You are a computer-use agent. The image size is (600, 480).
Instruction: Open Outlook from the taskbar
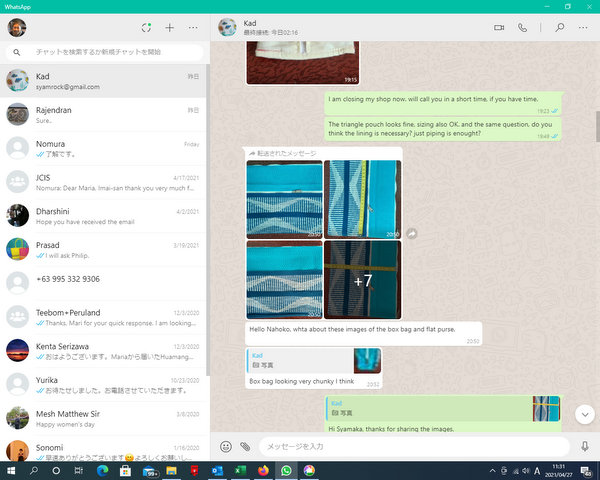tap(217, 471)
